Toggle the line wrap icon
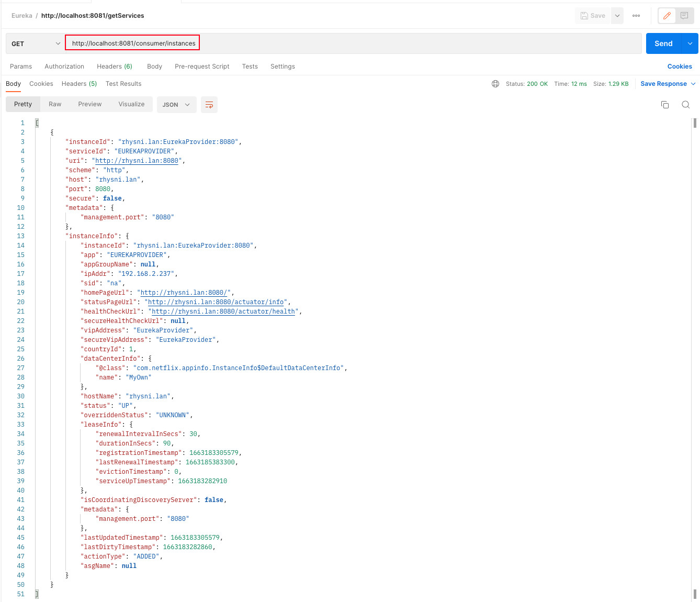Viewport: 700px width, 602px height. [209, 105]
